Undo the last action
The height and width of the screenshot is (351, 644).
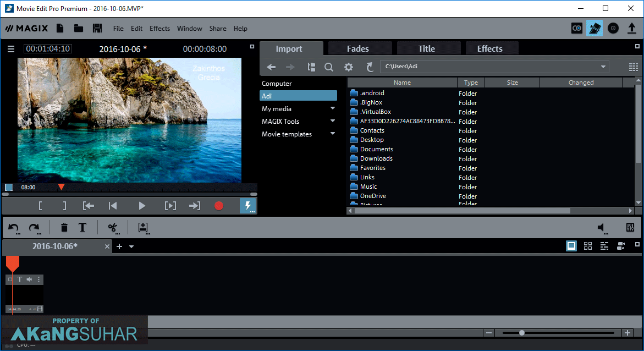[14, 228]
